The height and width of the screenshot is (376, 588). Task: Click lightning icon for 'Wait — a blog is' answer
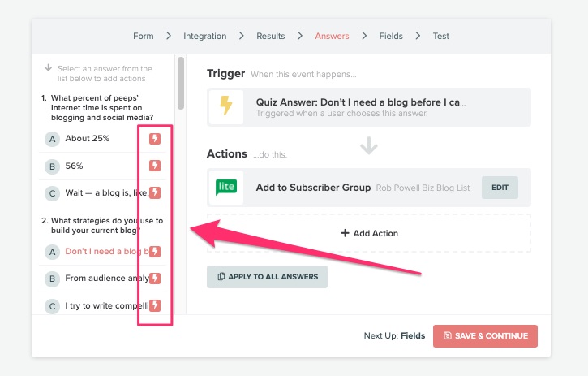pos(155,192)
